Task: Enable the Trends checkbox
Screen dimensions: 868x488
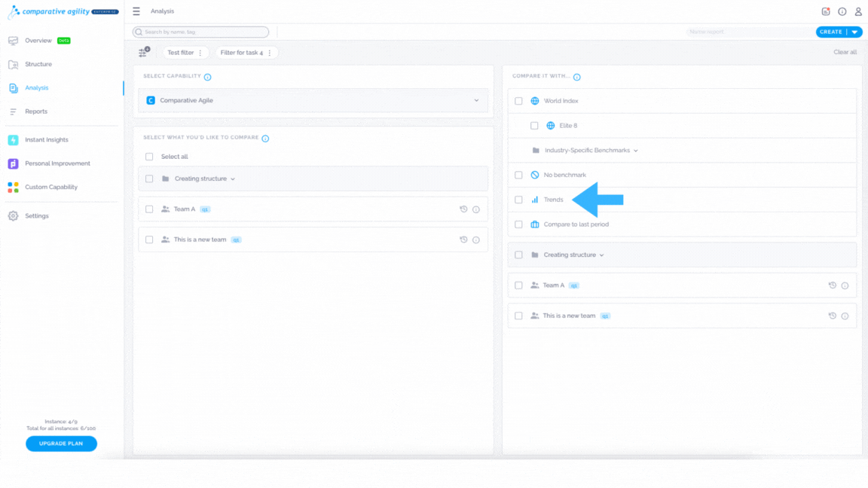Action: click(518, 200)
